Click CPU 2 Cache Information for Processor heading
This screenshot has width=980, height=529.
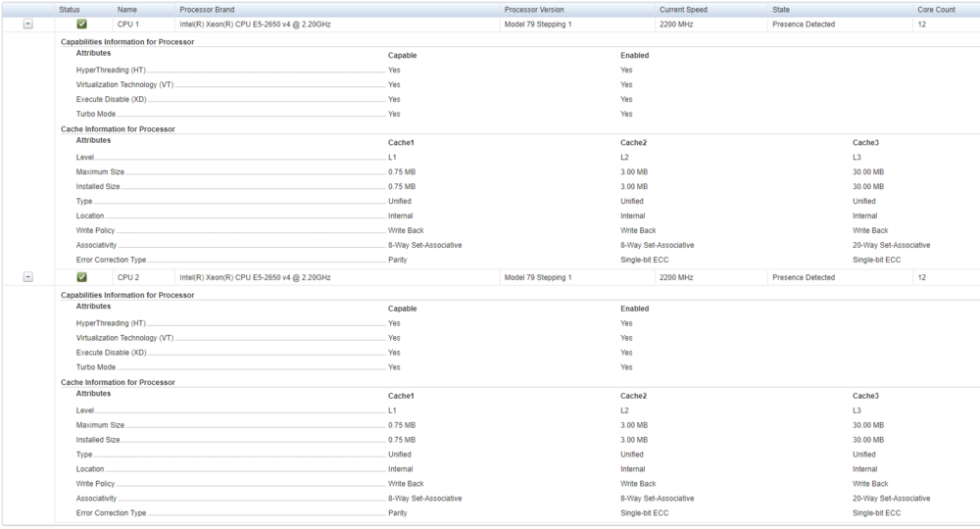(118, 382)
